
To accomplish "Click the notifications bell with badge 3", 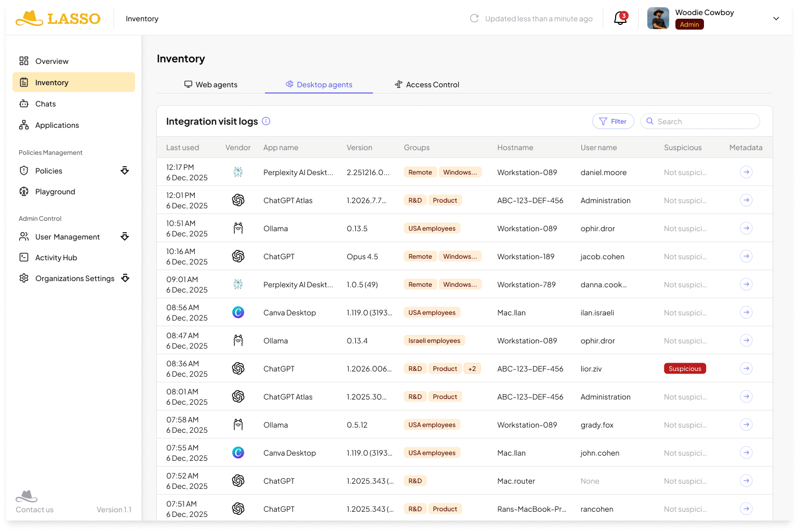I will (619, 18).
